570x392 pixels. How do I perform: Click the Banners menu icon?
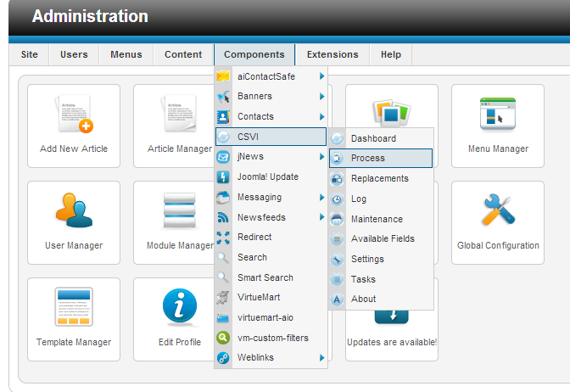click(223, 97)
